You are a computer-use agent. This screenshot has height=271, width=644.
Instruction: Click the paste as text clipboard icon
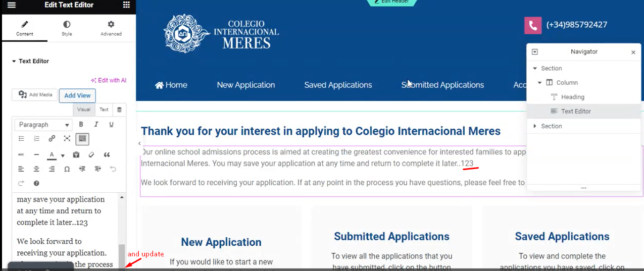pos(76,155)
